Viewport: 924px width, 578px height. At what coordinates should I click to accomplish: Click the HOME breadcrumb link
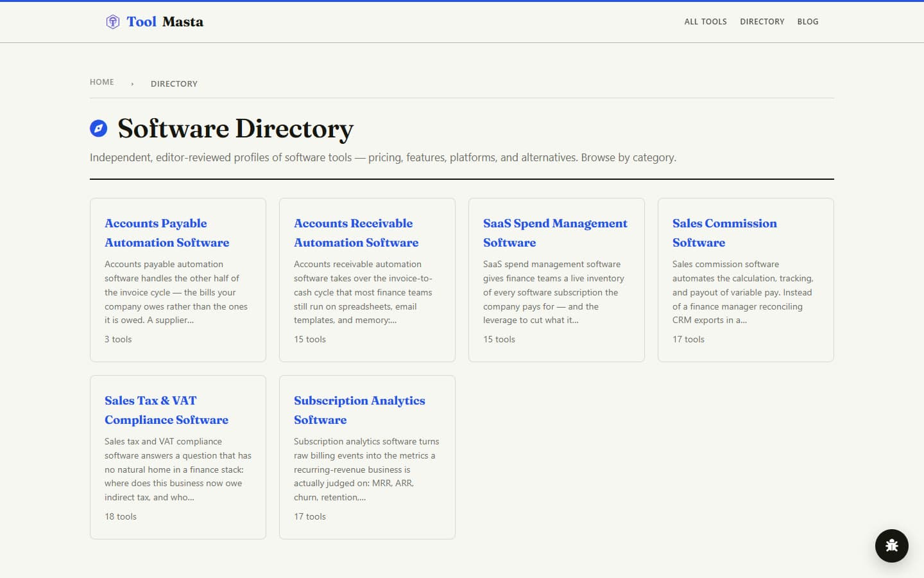[x=102, y=82]
